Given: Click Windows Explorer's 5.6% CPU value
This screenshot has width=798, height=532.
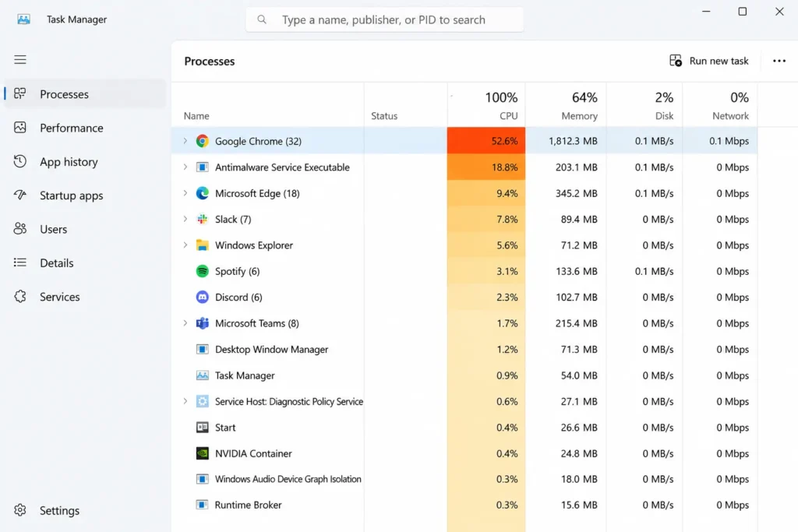Looking at the screenshot, I should point(507,245).
